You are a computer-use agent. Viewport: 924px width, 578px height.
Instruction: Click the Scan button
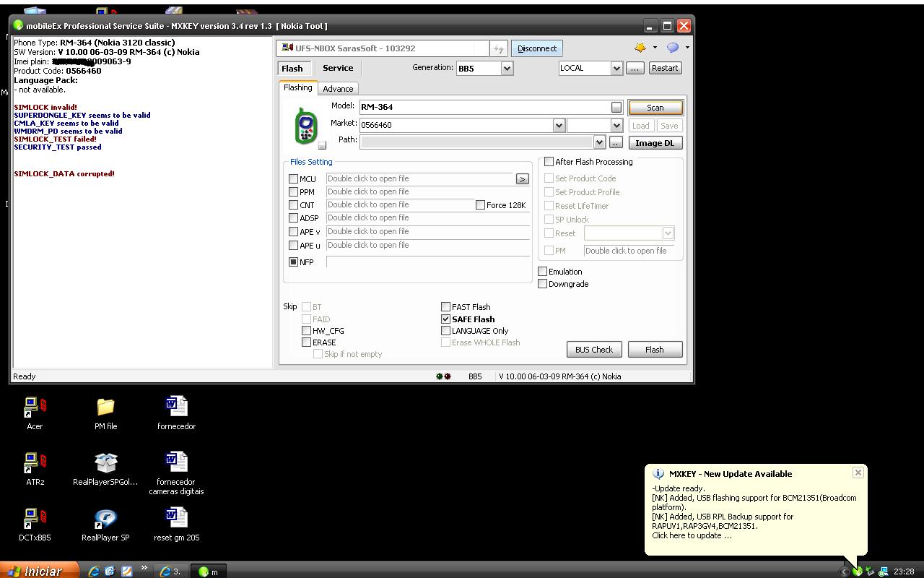(655, 108)
